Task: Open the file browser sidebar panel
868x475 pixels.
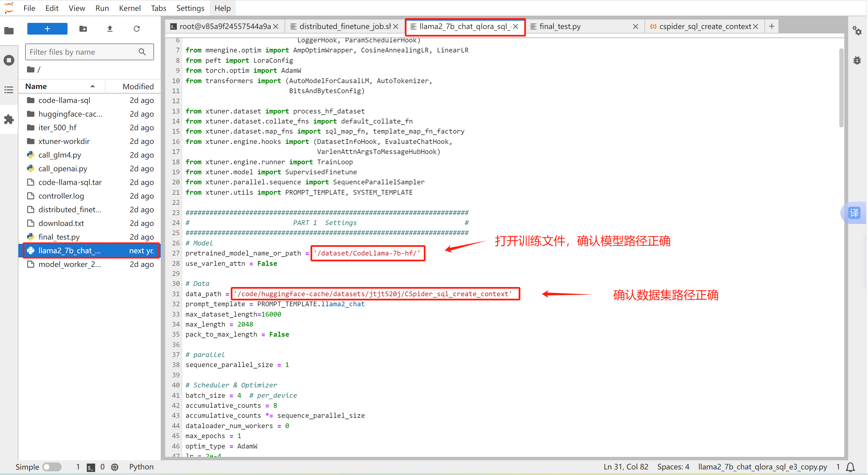Action: pyautogui.click(x=9, y=31)
